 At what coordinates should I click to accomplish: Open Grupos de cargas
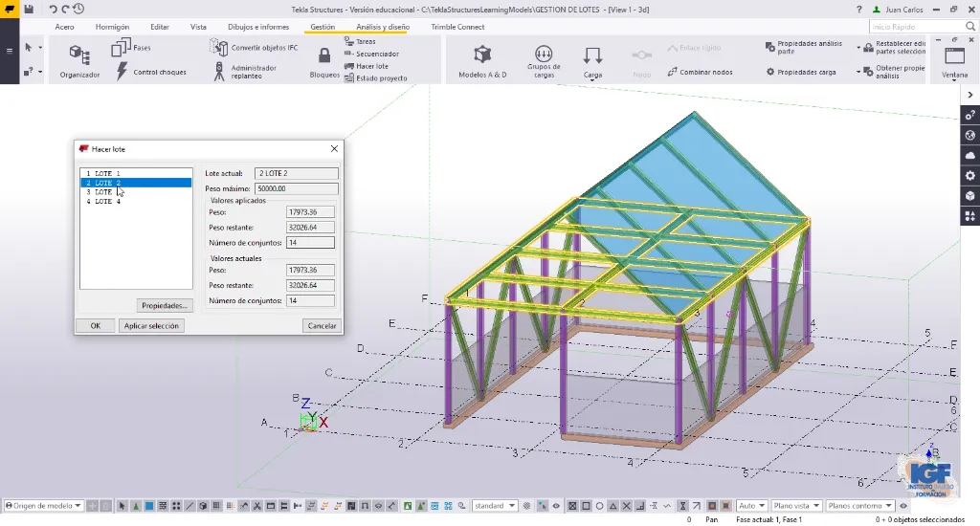544,61
